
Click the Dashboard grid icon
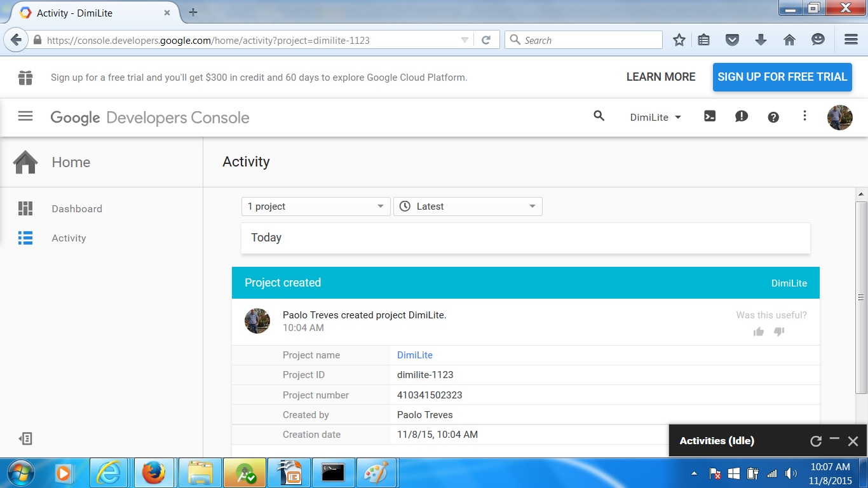[x=25, y=208]
